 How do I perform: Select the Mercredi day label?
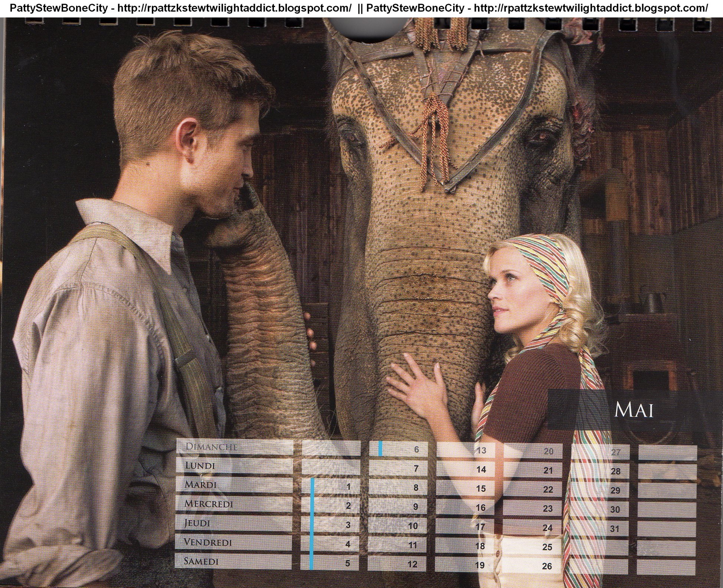tap(209, 504)
